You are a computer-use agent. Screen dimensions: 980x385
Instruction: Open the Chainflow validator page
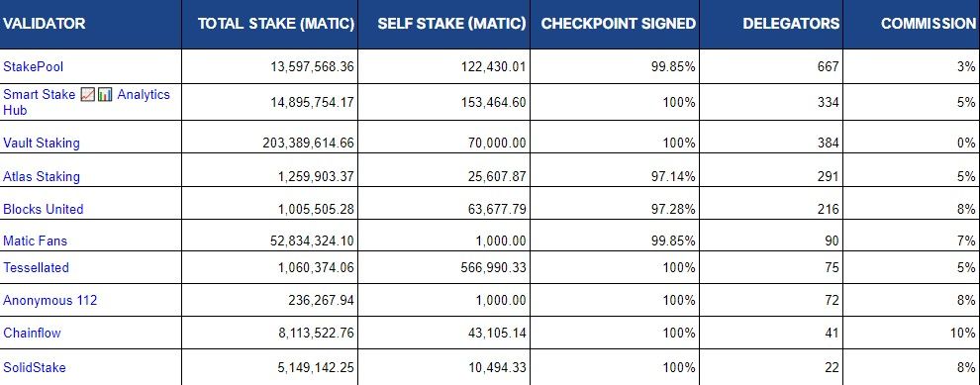pos(32,333)
